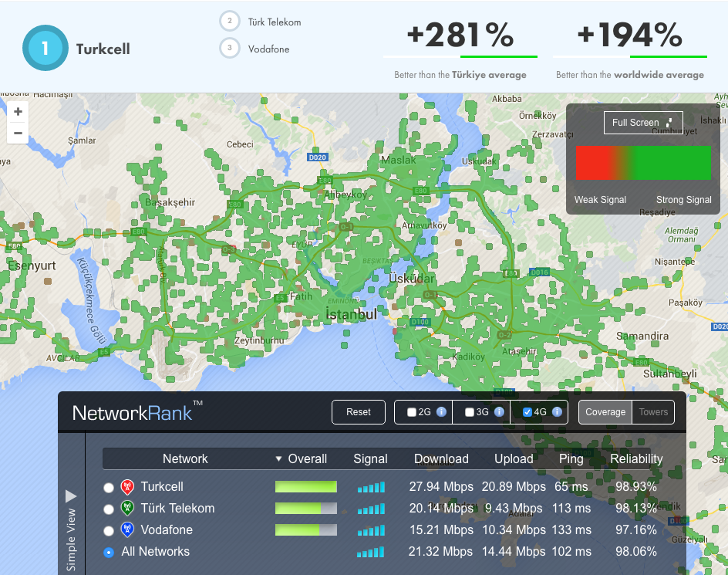728x575 pixels.
Task: Switch to the Coverage view
Action: click(x=605, y=412)
